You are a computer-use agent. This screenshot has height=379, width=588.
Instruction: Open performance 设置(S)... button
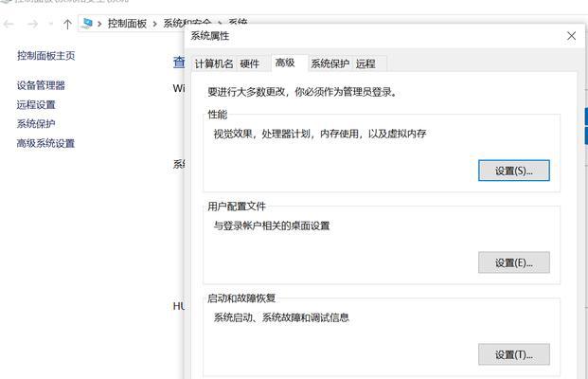(514, 171)
